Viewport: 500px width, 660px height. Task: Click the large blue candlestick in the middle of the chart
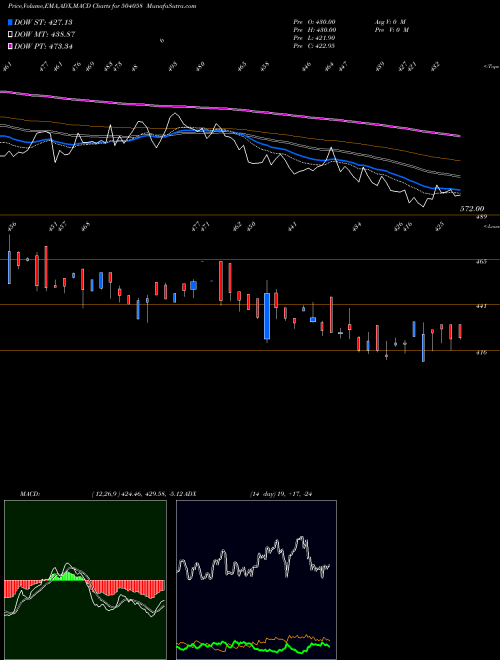pos(267,316)
